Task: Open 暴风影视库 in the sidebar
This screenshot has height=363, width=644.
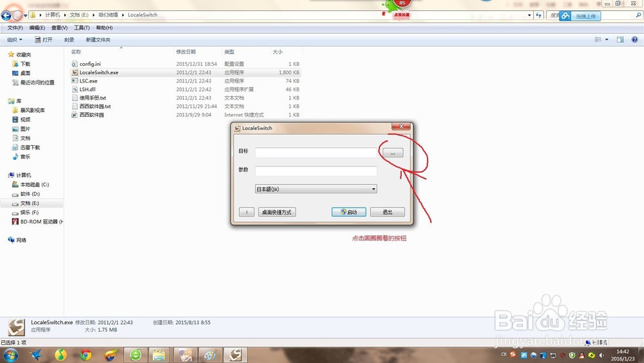Action: 32,110
